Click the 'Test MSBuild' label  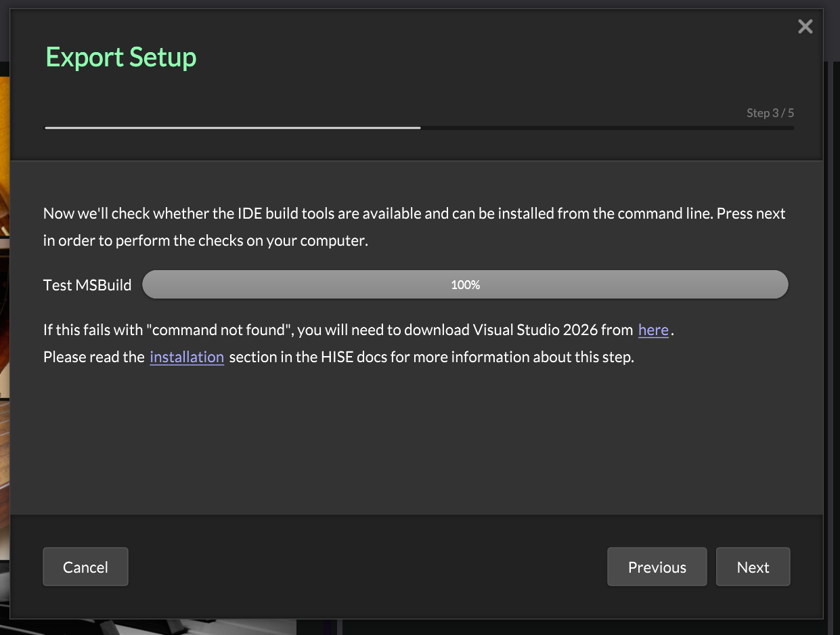[x=87, y=285]
